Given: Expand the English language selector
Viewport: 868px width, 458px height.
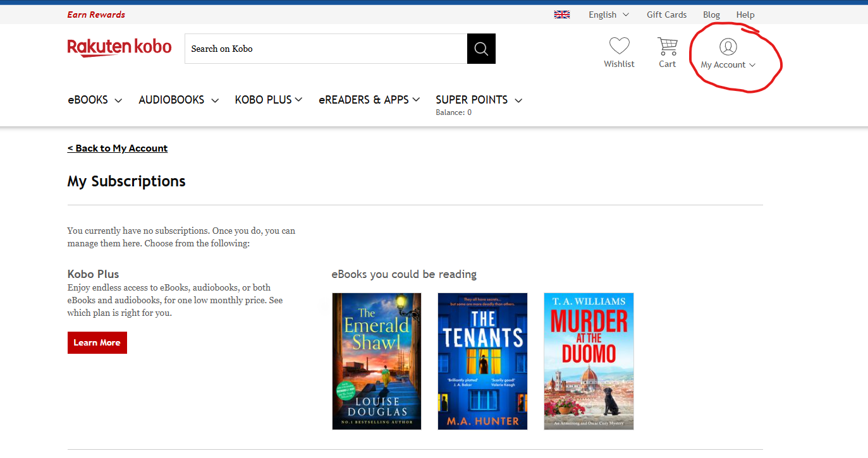Looking at the screenshot, I should click(x=607, y=14).
